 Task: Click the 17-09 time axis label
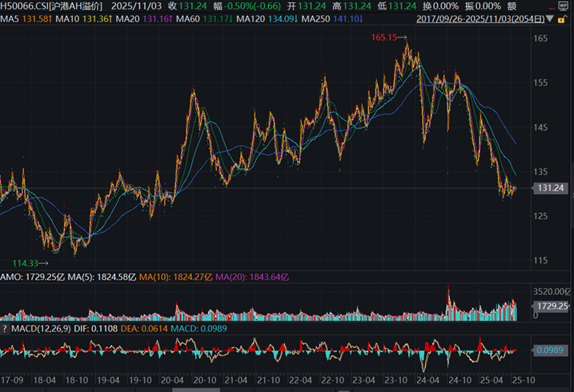[12, 380]
